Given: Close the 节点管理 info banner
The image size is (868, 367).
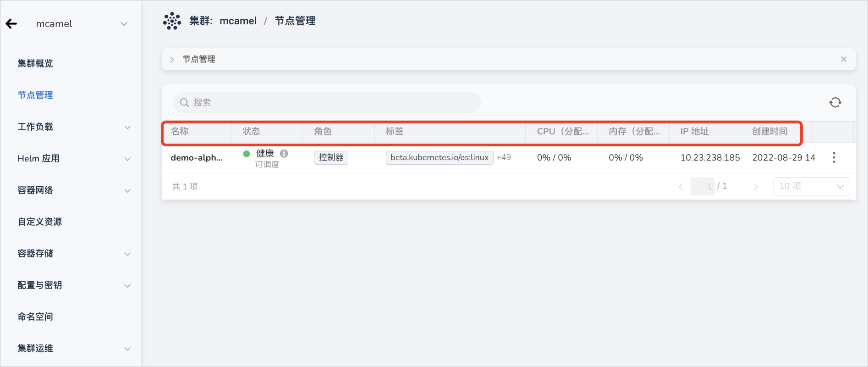Looking at the screenshot, I should click(x=844, y=59).
